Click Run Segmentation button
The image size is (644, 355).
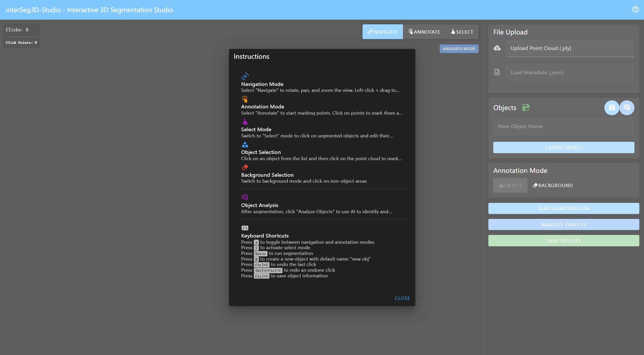pyautogui.click(x=563, y=208)
